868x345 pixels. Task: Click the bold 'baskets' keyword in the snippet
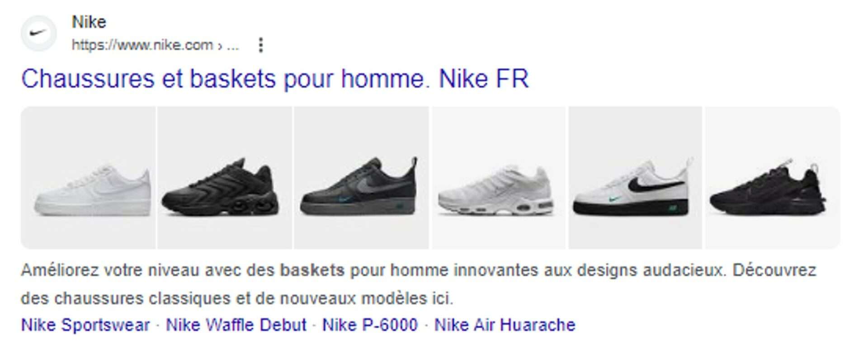click(x=312, y=270)
